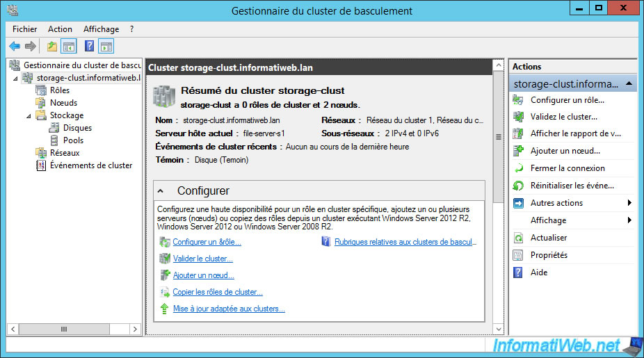Click the "2 IPv4 et 0 IPv6" subnet value
Image resolution: width=644 pixels, height=358 pixels.
click(412, 133)
